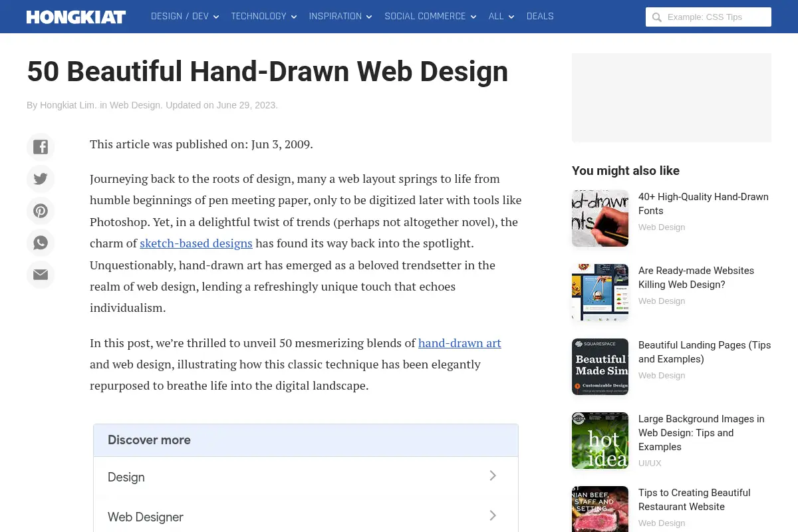798x532 pixels.
Task: Click the Squarespace landing pages thumbnail
Action: click(x=600, y=366)
